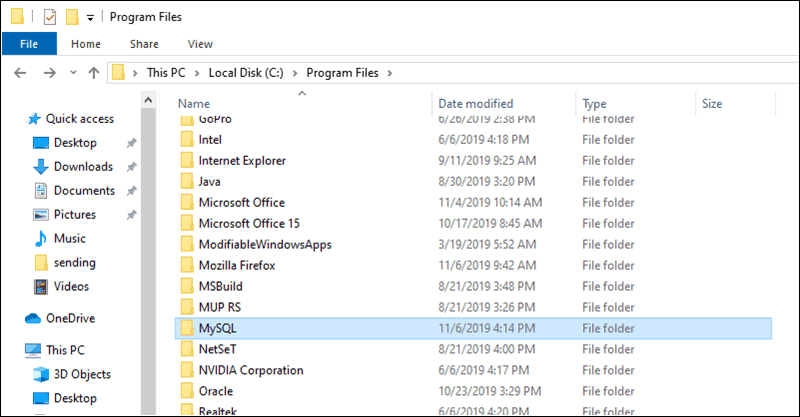Switch to the Share ribbon tab
The width and height of the screenshot is (800, 417).
[144, 44]
